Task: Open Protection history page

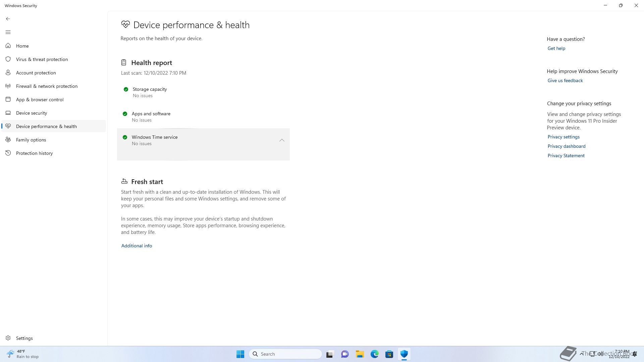Action: tap(54, 153)
